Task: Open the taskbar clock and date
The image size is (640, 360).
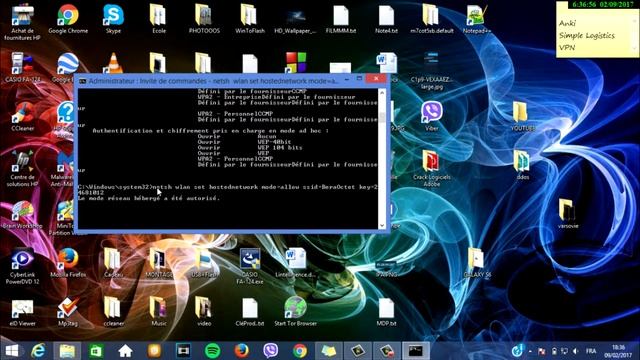Action: click(618, 351)
